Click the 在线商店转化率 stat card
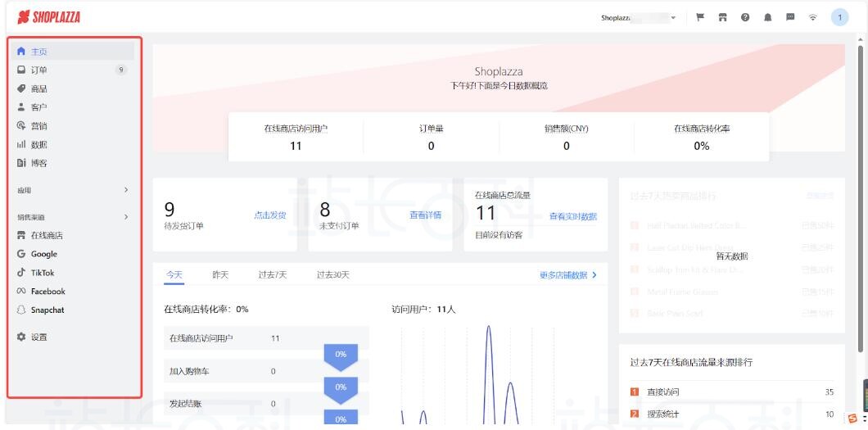Screen dimensions: 868x430 coord(702,137)
